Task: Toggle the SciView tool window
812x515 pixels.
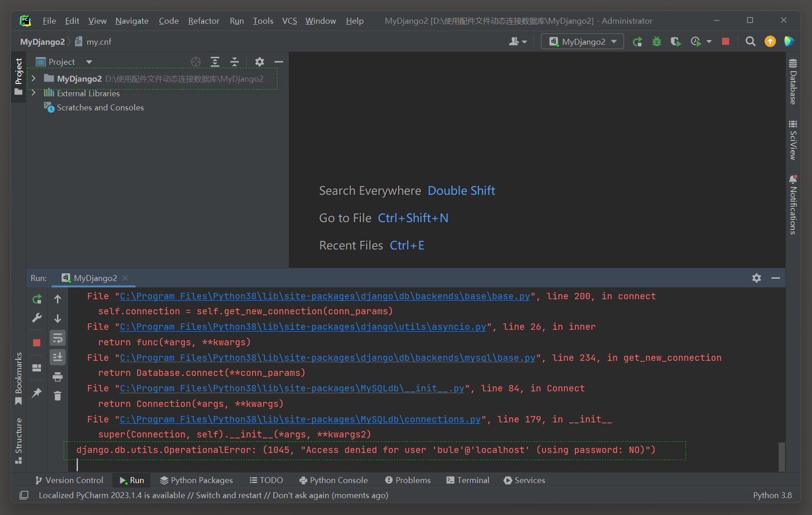Action: click(793, 140)
